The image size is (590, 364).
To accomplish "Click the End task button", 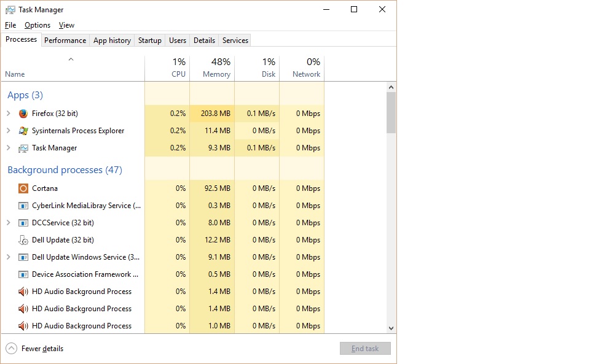I will click(x=365, y=349).
